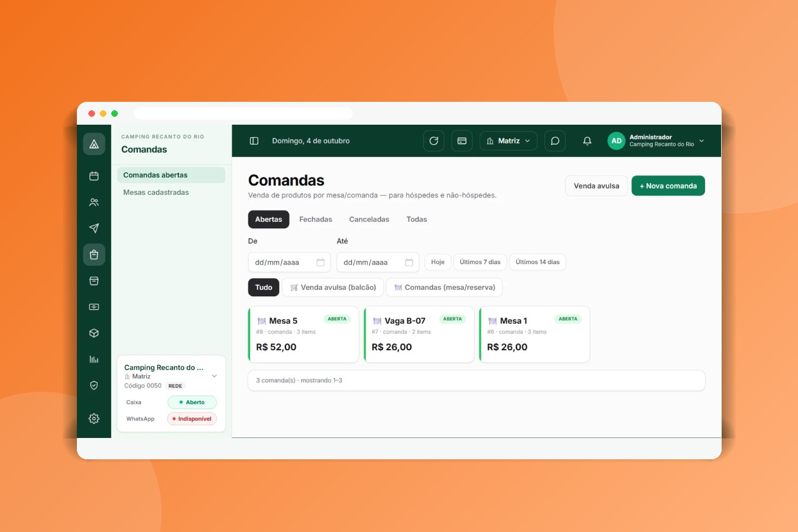798x532 pixels.
Task: Click the Últimos 14 dias shortcut
Action: tap(537, 262)
